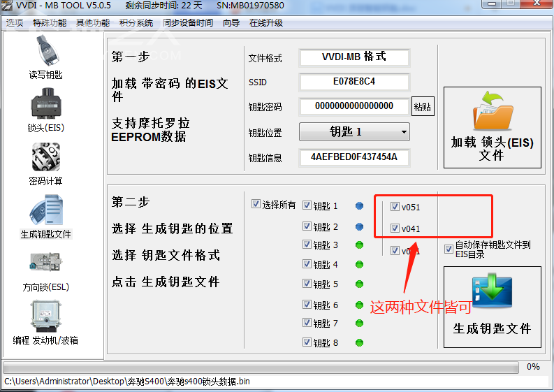Image resolution: width=554 pixels, height=392 pixels.
Task: Open the 特殊功能 menu
Action: [x=50, y=23]
